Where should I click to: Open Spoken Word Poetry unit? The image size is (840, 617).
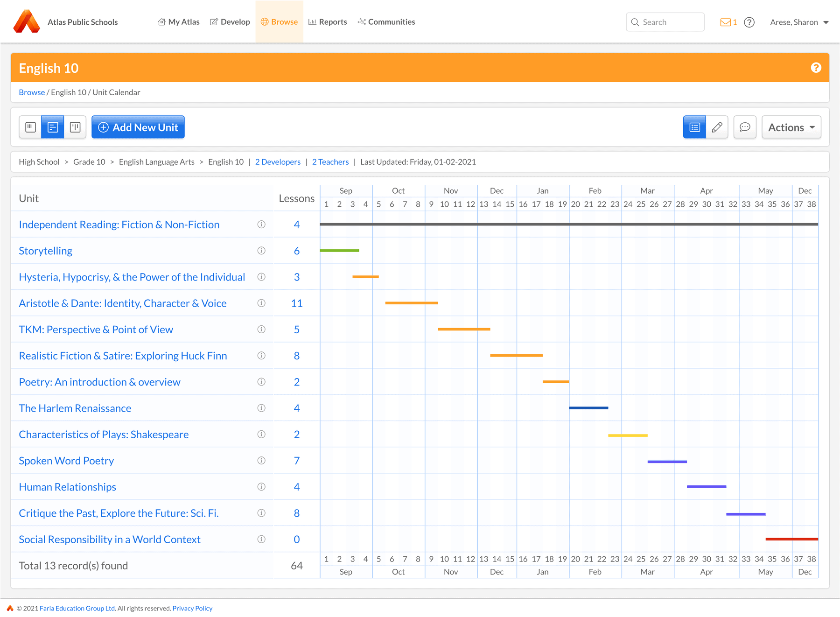(x=66, y=461)
